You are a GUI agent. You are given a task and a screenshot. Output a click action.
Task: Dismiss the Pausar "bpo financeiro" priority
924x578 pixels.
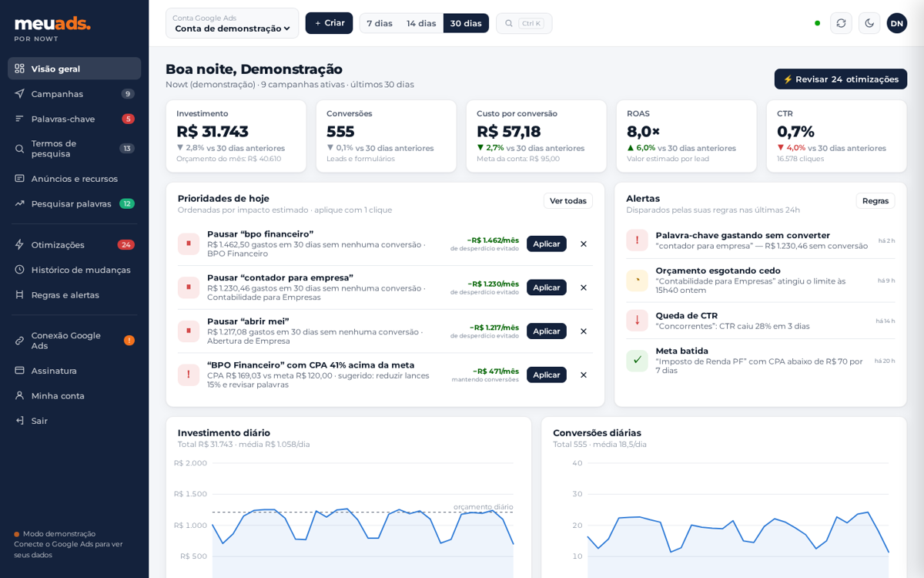coord(584,244)
